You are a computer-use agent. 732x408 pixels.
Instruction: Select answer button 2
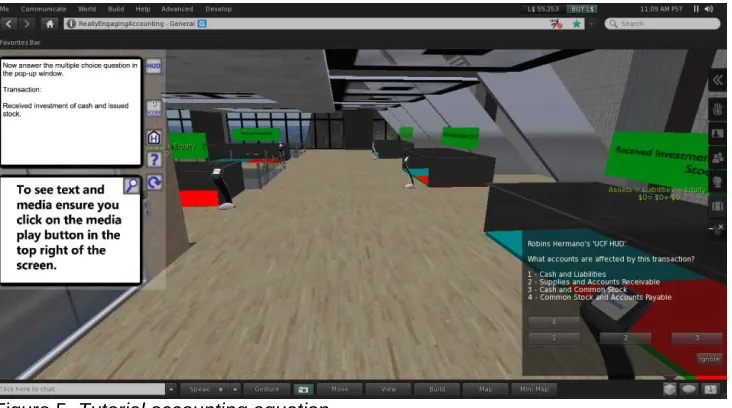[x=626, y=338]
